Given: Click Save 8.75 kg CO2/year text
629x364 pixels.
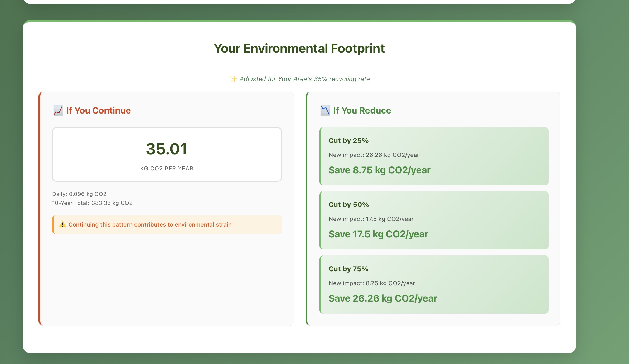Looking at the screenshot, I should click(x=379, y=170).
